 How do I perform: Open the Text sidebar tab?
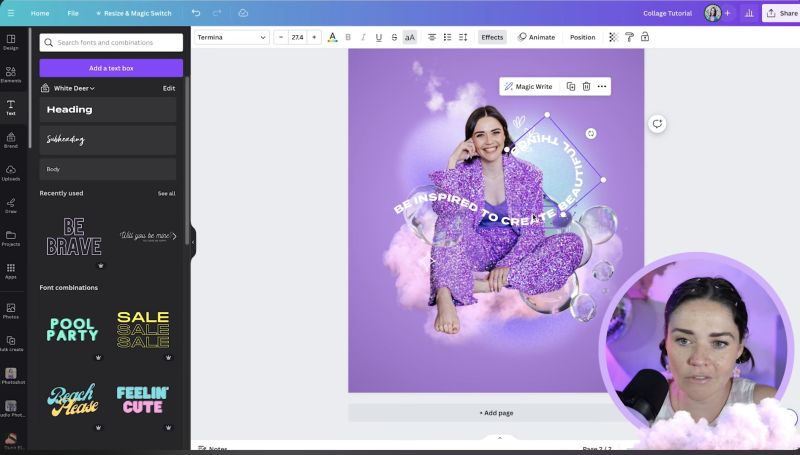11,108
